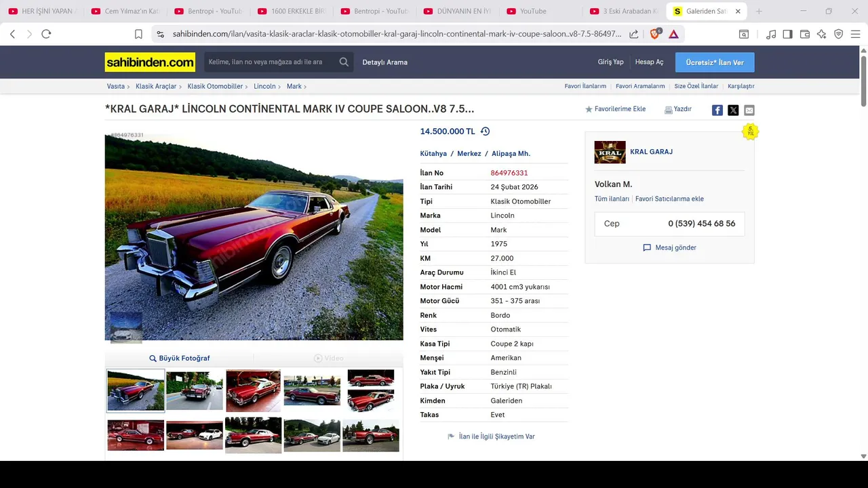Image resolution: width=868 pixels, height=488 pixels.
Task: Open Büyük Fotoğraf view
Action: tap(180, 359)
